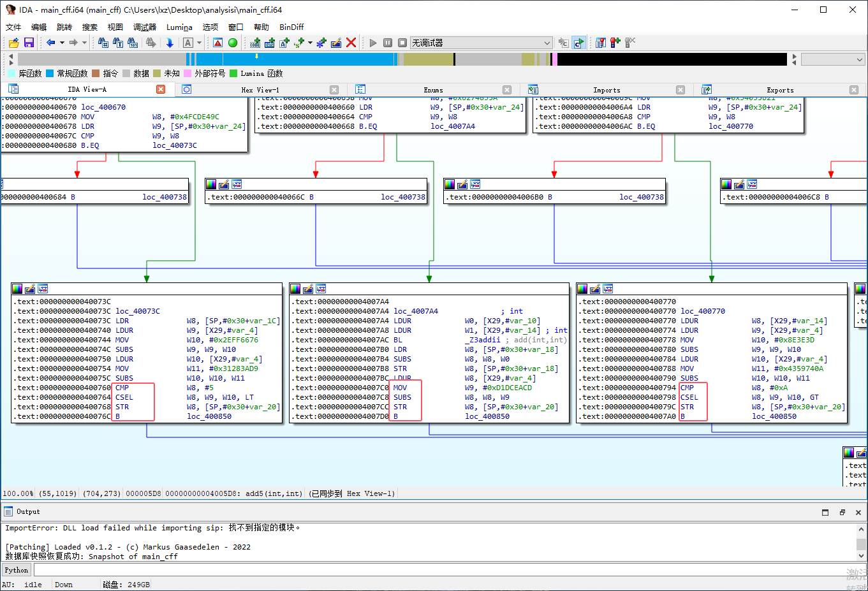The image size is (868, 591).
Task: Save the database with the floppy icon
Action: click(x=29, y=43)
